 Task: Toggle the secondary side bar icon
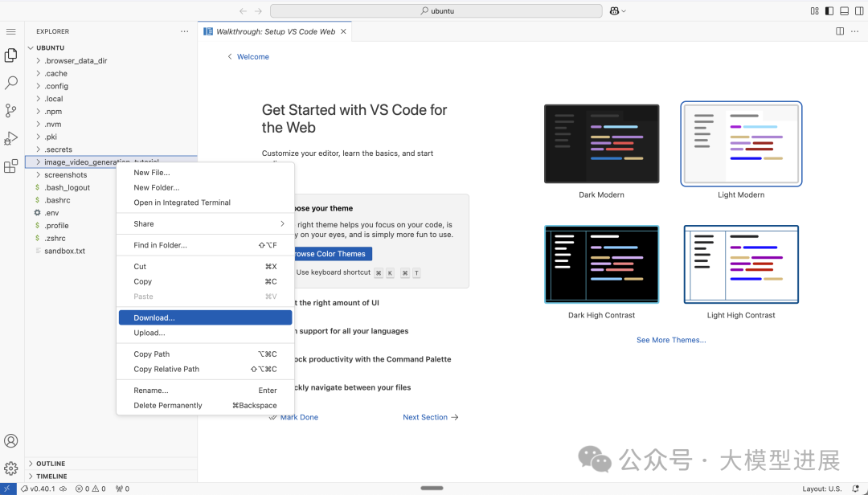(859, 11)
